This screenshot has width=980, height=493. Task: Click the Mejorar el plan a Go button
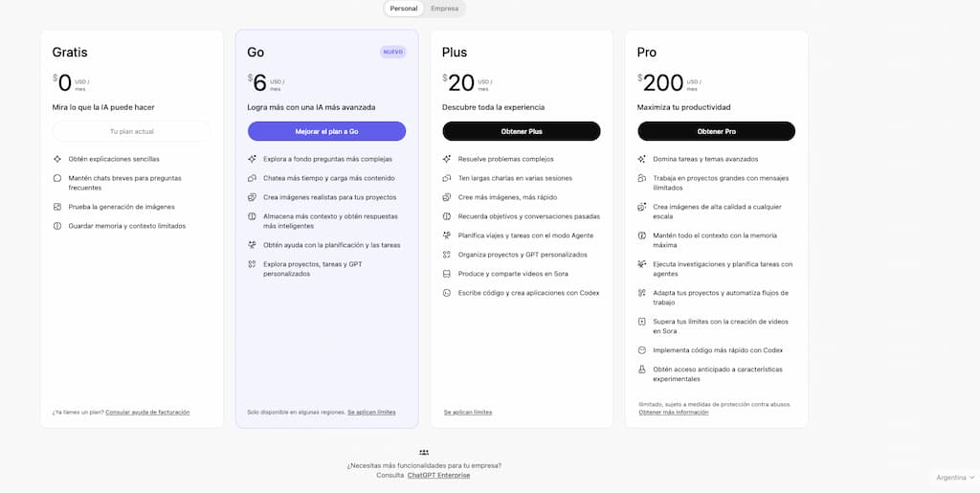[x=326, y=131]
